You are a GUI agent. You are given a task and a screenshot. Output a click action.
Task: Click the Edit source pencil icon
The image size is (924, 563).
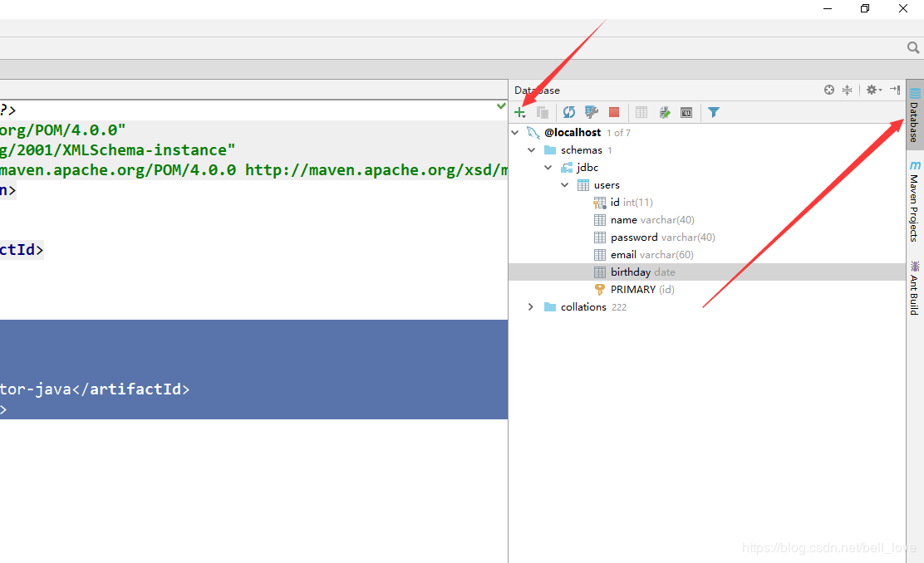[664, 112]
